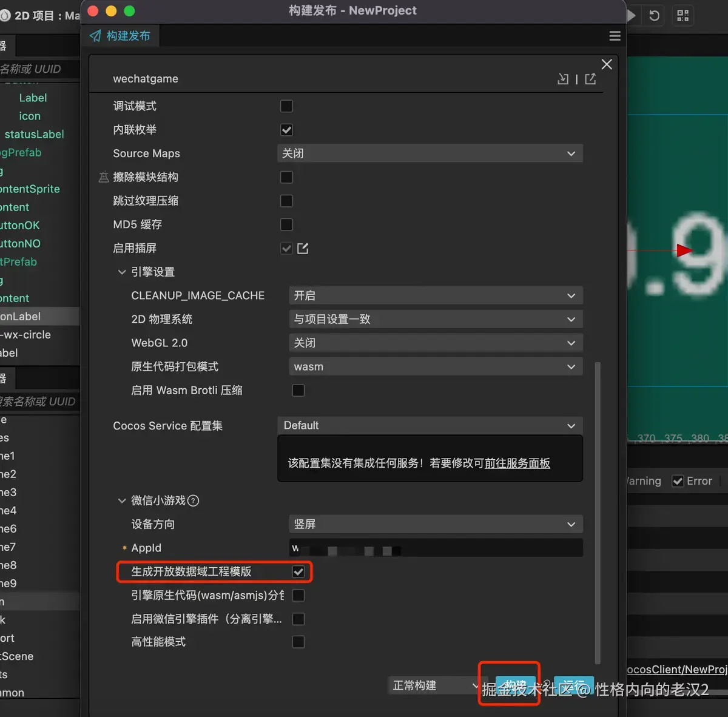
Task: Open the Source Maps dropdown
Action: pyautogui.click(x=430, y=153)
